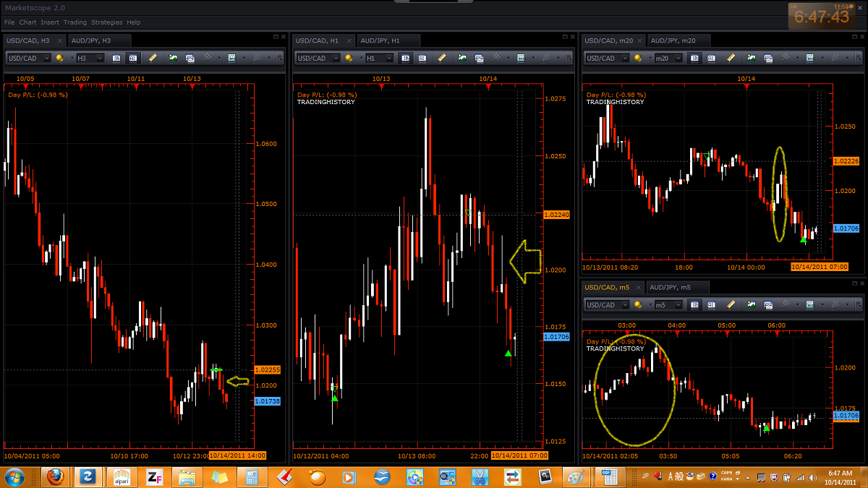Click the add indicator picture icon in m5 toolbar
The height and width of the screenshot is (488, 868).
(752, 304)
